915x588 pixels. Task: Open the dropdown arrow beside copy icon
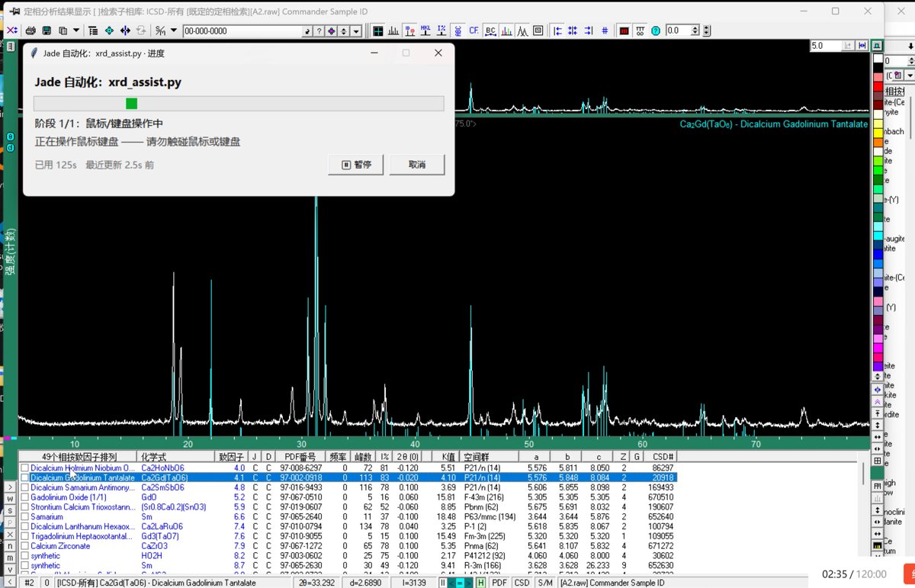tap(75, 31)
